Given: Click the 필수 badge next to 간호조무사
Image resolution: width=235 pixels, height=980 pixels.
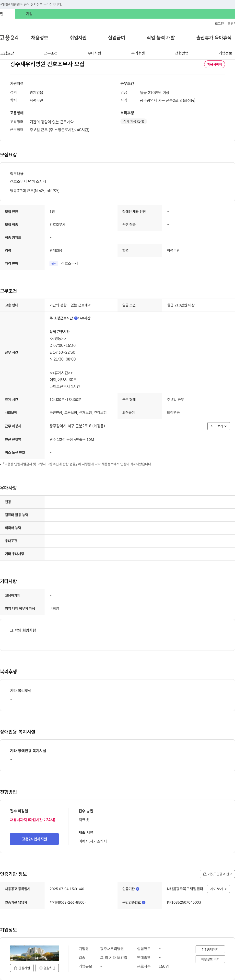Looking at the screenshot, I should 54,264.
